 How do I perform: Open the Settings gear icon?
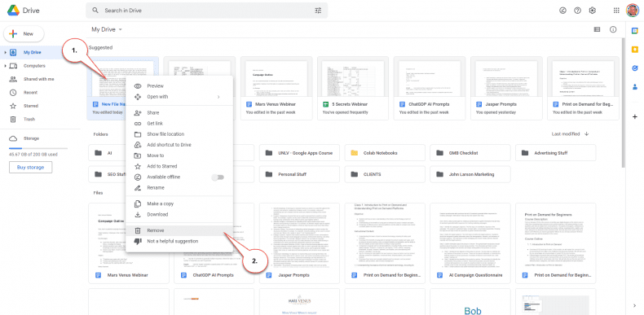coord(593,11)
